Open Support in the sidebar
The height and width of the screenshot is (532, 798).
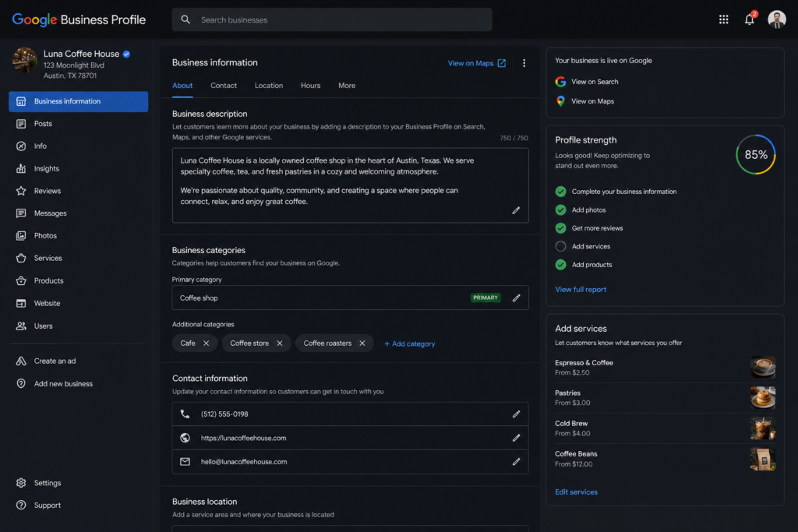click(x=79, y=506)
